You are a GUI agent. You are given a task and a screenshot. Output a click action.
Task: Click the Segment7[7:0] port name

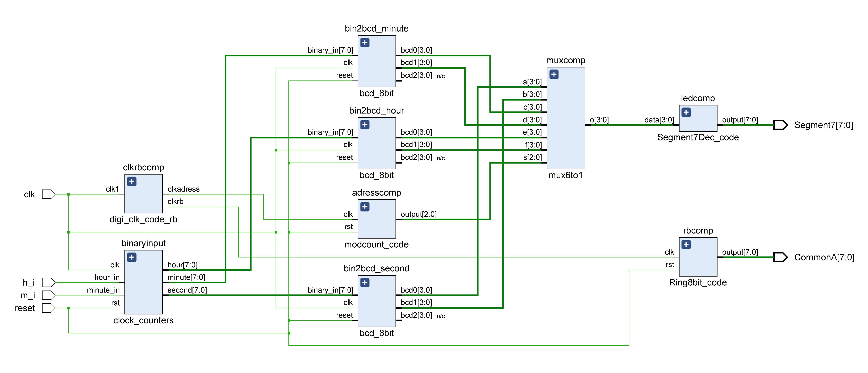coord(824,125)
